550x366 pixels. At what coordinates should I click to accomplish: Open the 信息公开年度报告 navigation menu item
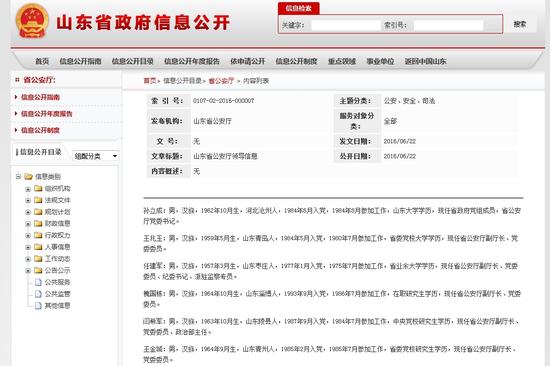tap(192, 61)
